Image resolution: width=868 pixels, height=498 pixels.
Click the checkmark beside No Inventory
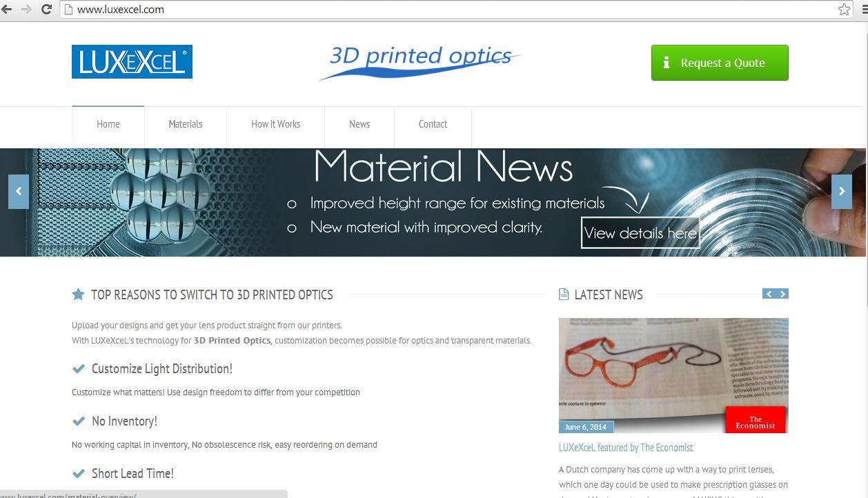click(79, 421)
